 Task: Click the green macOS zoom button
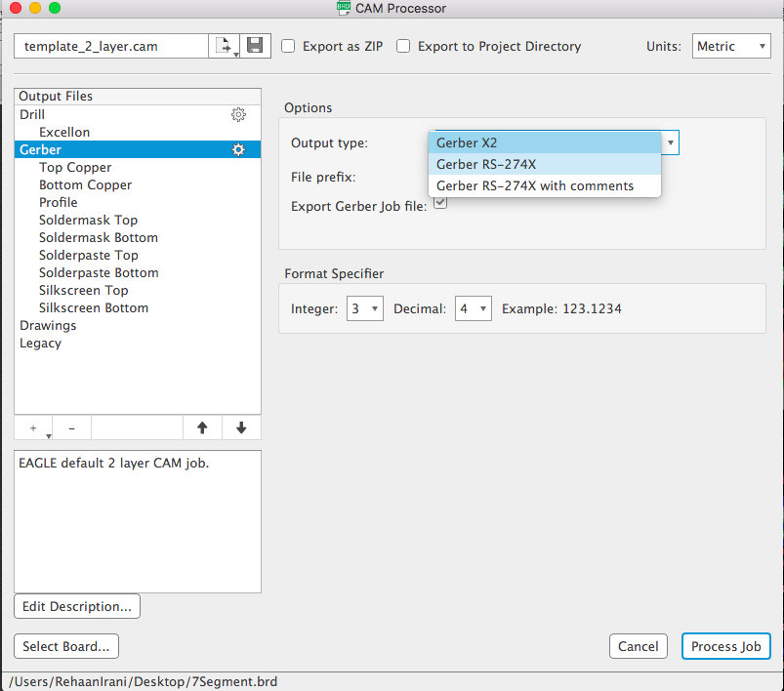55,8
